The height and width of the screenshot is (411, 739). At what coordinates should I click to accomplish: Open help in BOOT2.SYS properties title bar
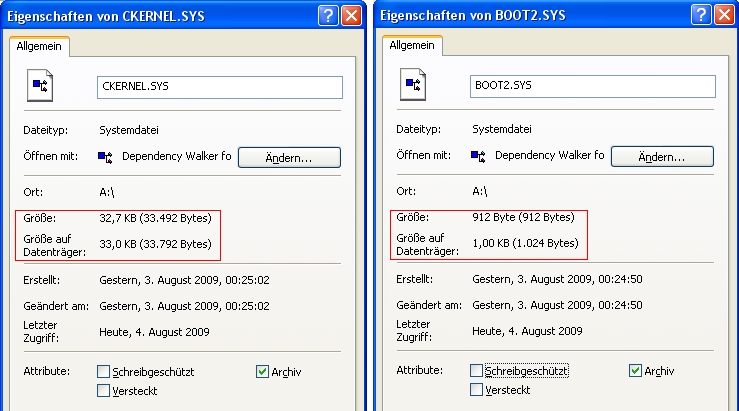coord(701,15)
